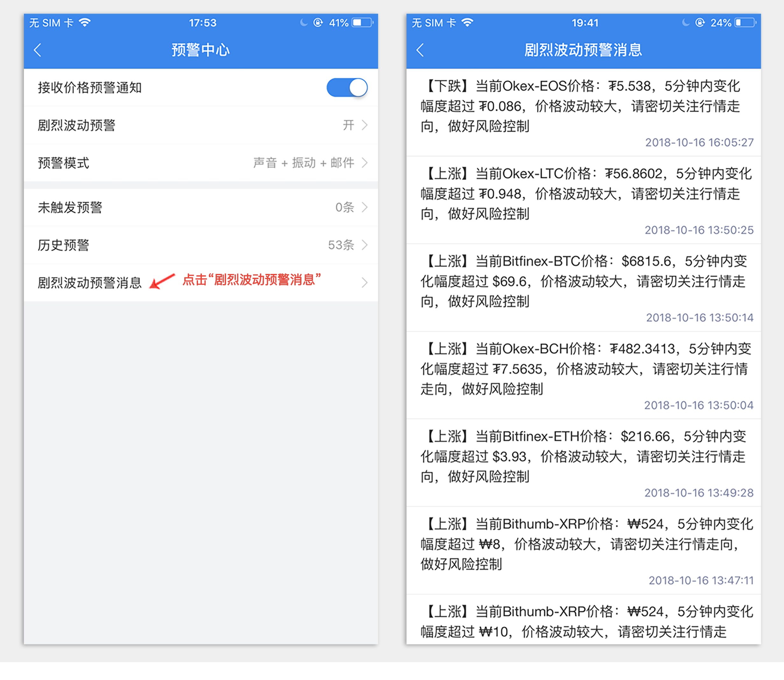The height and width of the screenshot is (680, 784).
Task: Open the 未触发预警 list
Action: pos(201,207)
